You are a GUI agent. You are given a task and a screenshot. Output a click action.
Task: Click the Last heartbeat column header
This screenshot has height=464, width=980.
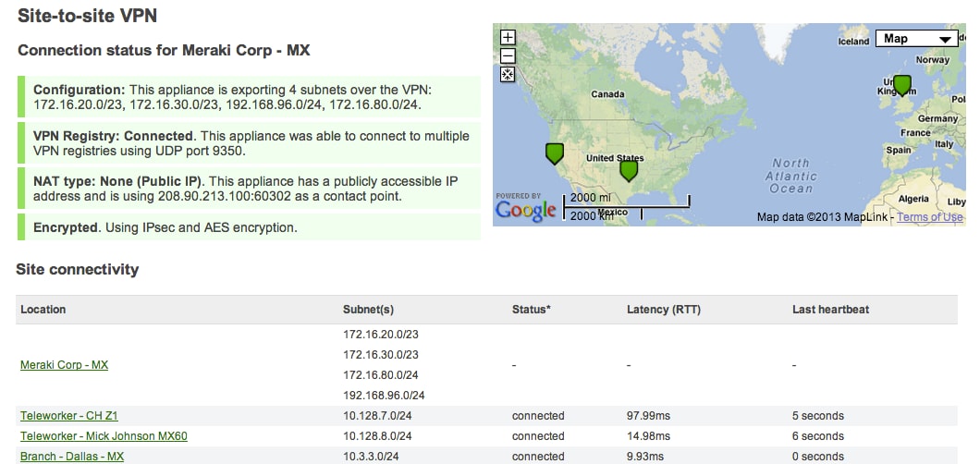pyautogui.click(x=830, y=309)
